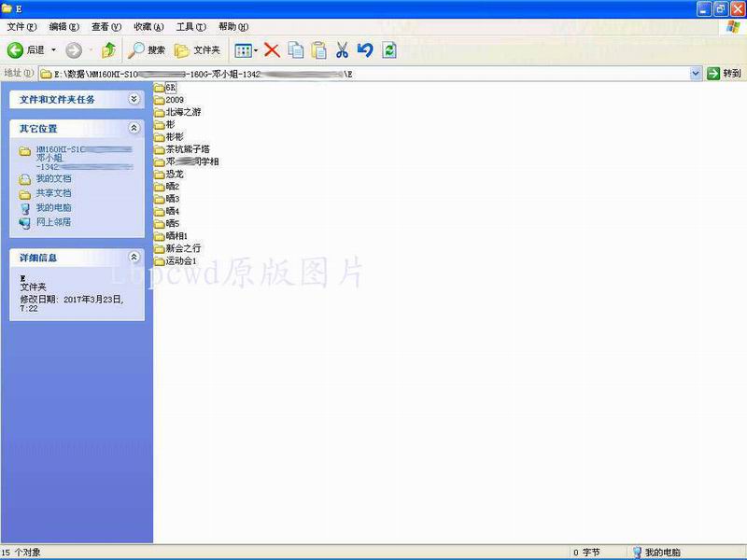Screen dimensions: 747x560
Task: Click the 恐龙 folder icon
Action: coord(159,175)
